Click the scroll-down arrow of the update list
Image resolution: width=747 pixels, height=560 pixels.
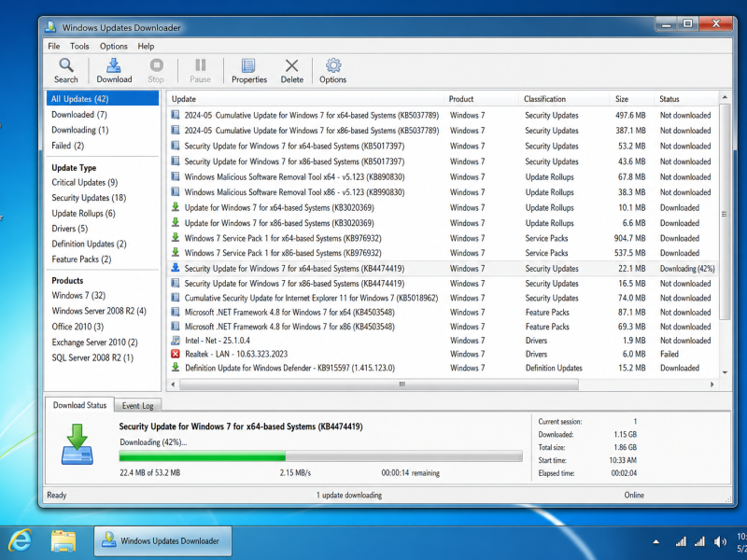(725, 372)
